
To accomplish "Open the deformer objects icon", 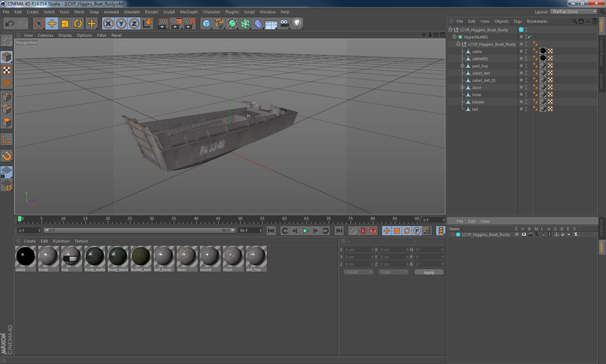I will pos(258,24).
